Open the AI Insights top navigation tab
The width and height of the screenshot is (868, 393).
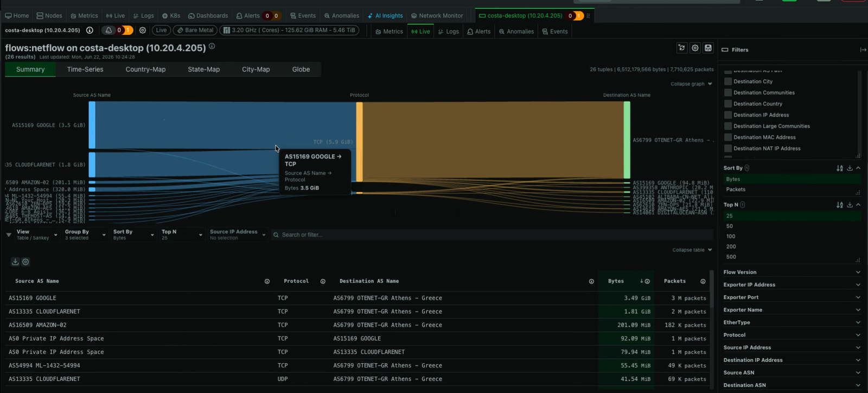(x=385, y=16)
